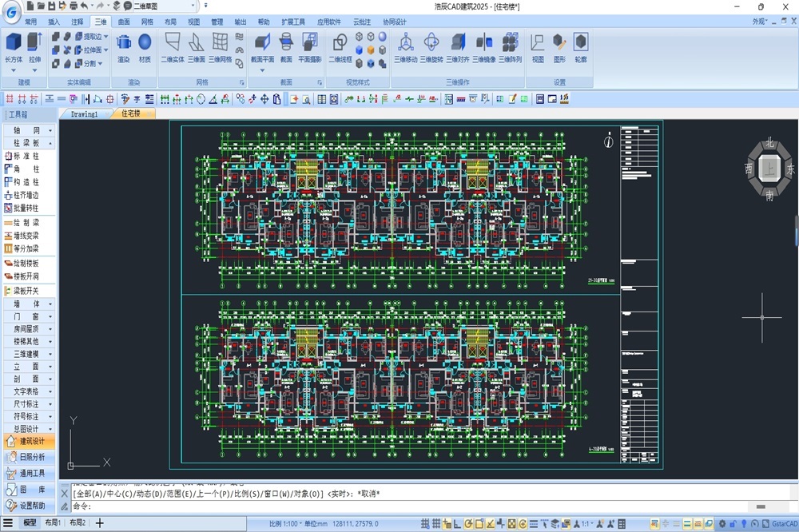The image size is (799, 532).
Task: Switch to the 网格 ribbon tab
Action: (147, 22)
